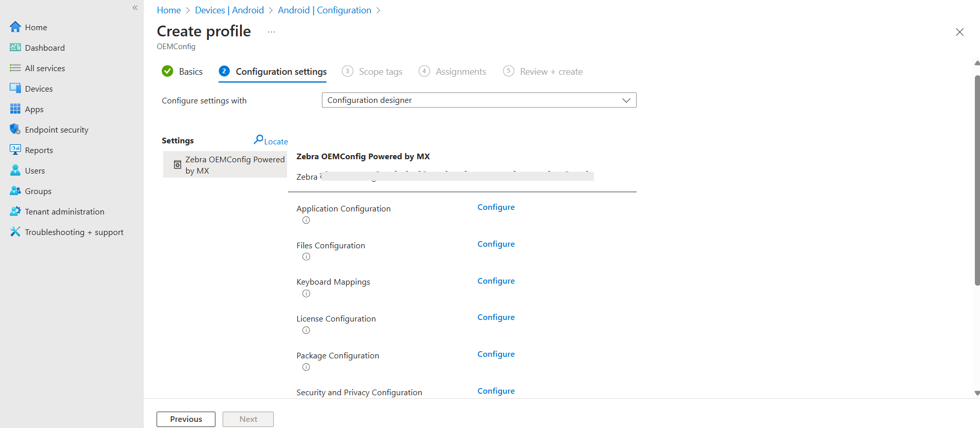Collapse the left navigation sidebar

point(135,8)
